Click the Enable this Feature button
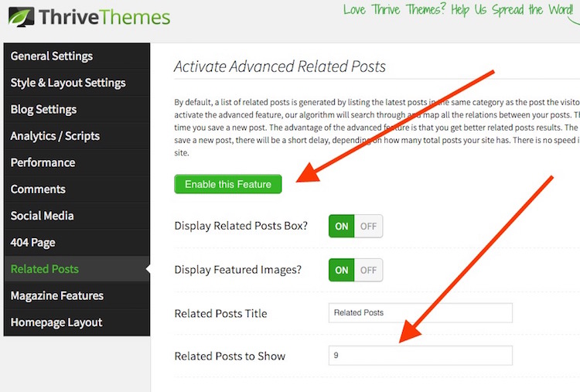 pos(228,184)
